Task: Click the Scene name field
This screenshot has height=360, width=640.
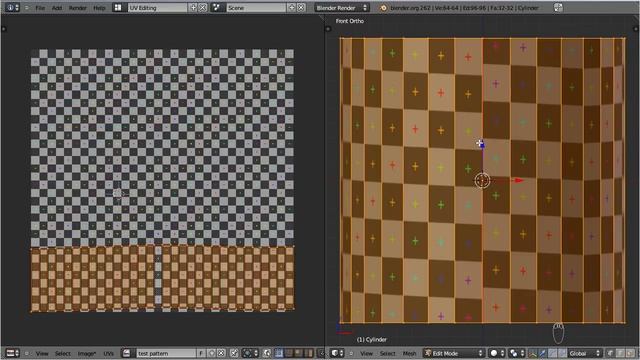Action: pos(256,8)
